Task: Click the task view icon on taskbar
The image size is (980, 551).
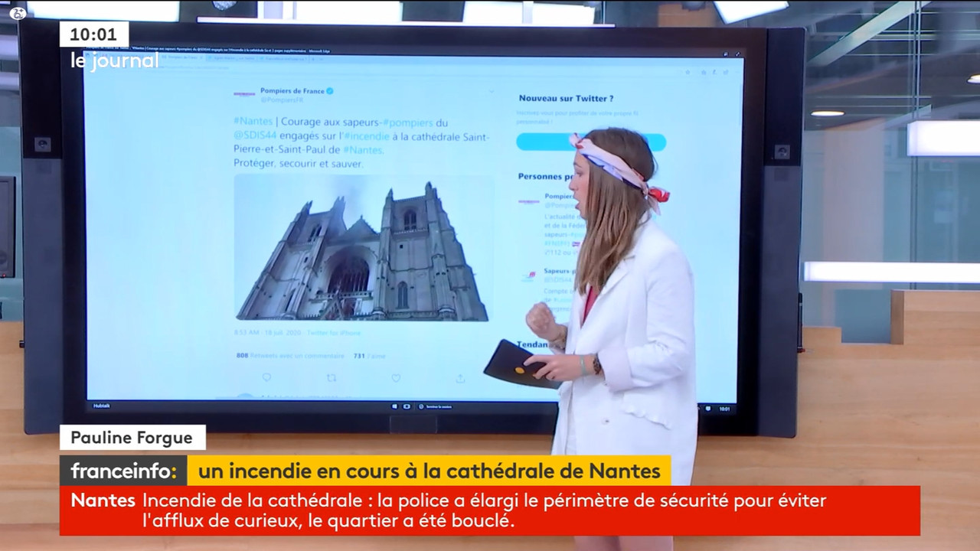Action: coord(407,406)
